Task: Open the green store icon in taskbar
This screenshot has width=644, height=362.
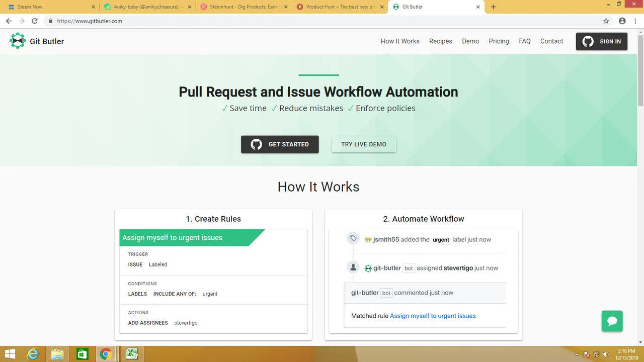Action: [82, 354]
